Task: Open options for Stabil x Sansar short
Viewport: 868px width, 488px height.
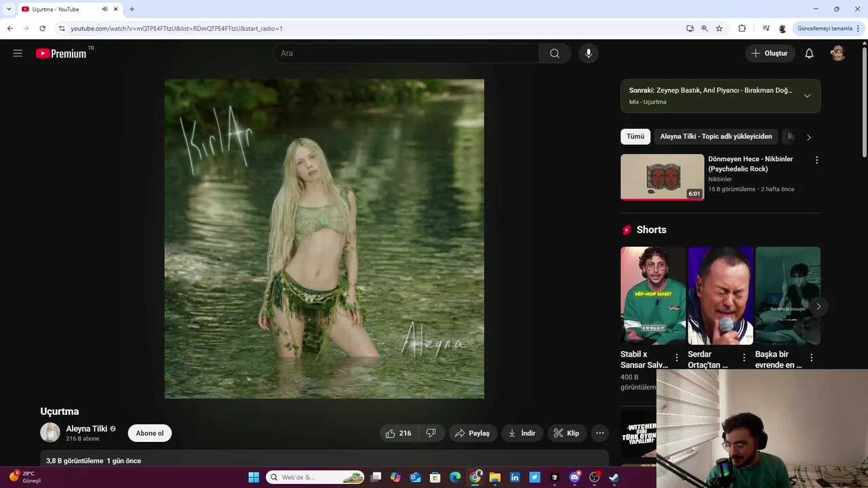Action: point(676,357)
